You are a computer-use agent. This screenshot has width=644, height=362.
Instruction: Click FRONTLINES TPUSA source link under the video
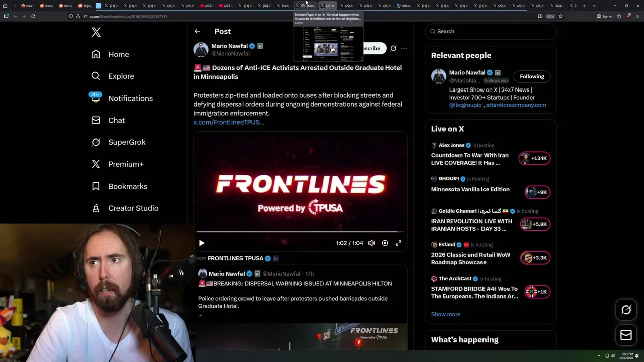(x=235, y=258)
